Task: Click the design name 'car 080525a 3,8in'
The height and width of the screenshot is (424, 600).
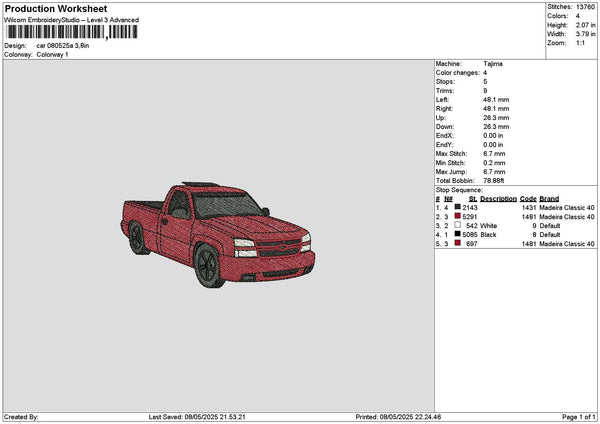Action: click(63, 46)
